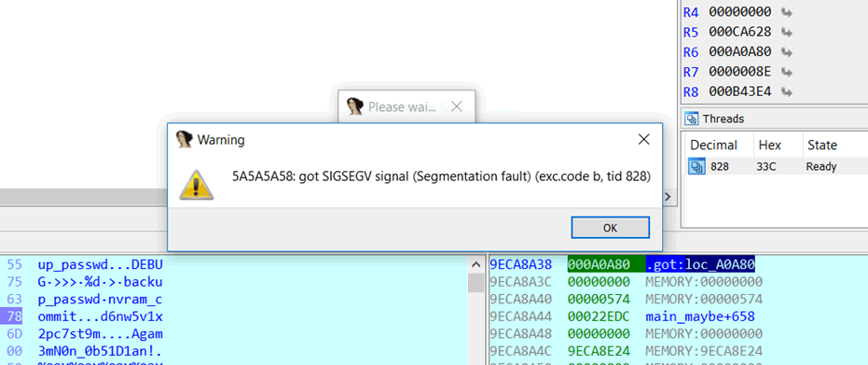Screen dimensions: 868x365
Task: Click the yellow warning triangle icon
Action: coord(197,185)
